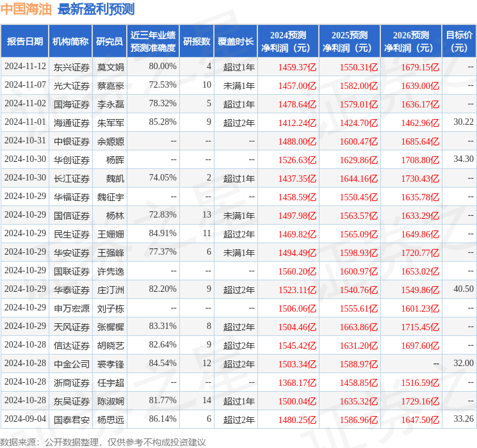
Task: Select institution 中银证券
Action: 72,141
